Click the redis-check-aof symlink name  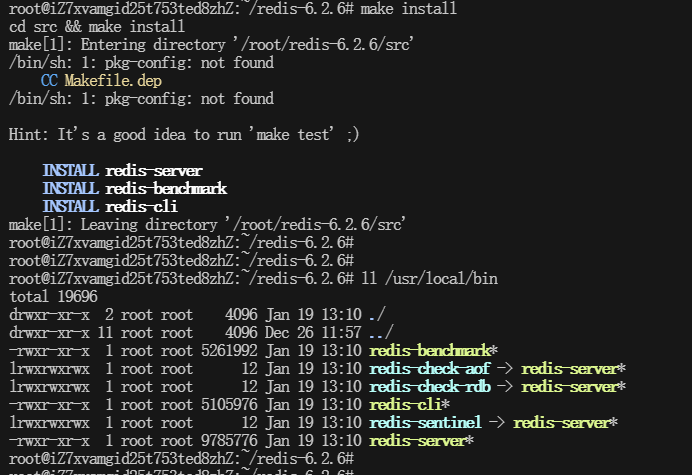click(x=430, y=369)
